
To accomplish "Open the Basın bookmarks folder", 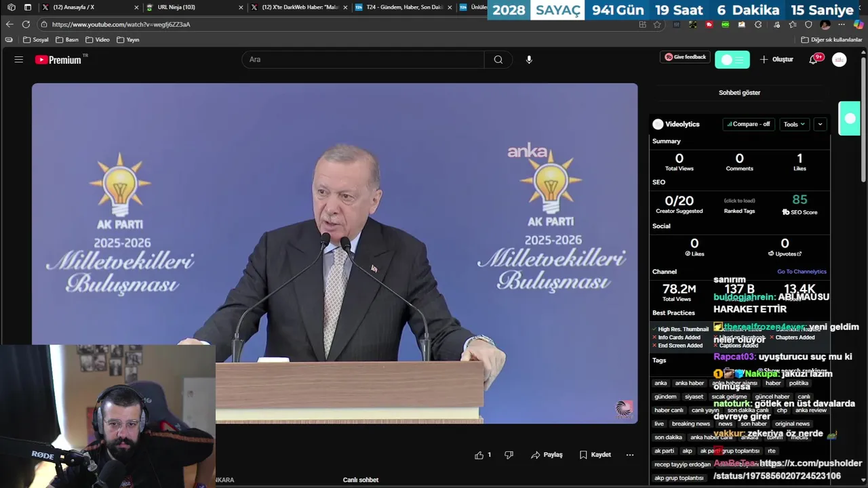I will pos(67,40).
